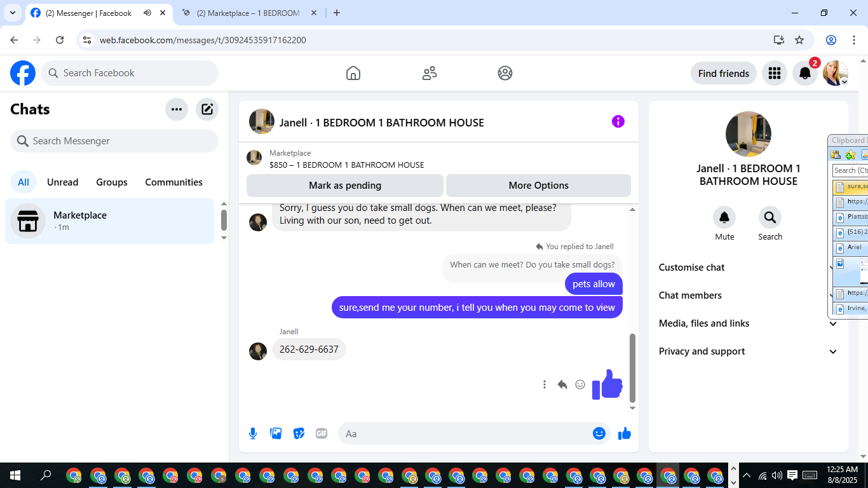Click the Search Messenger field
Viewport: 868px width, 488px height.
pyautogui.click(x=114, y=141)
